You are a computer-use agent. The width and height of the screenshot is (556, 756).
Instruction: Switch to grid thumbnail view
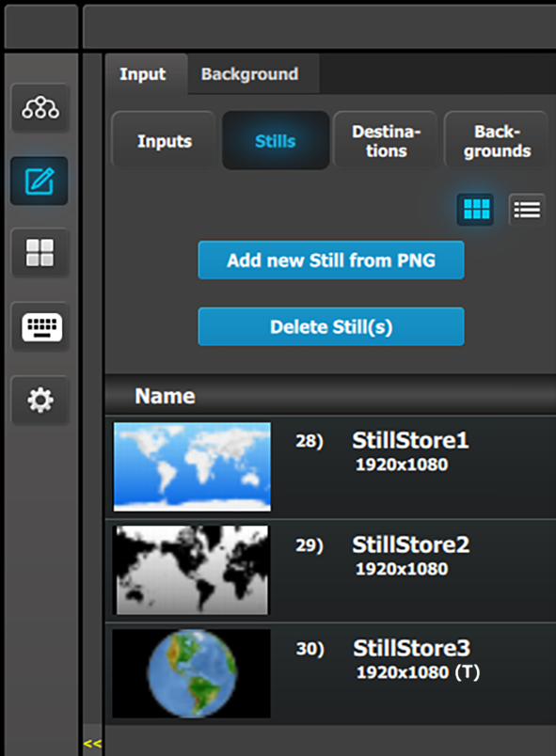tap(476, 210)
